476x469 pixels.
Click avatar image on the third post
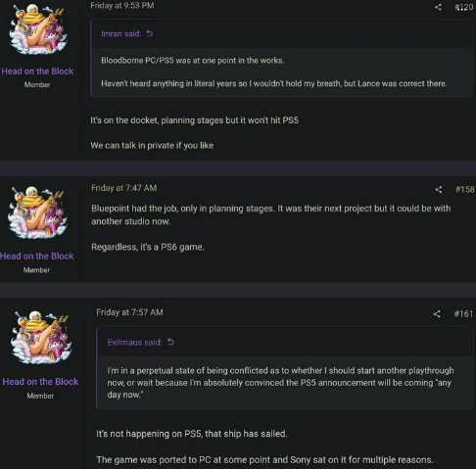[x=41, y=338]
